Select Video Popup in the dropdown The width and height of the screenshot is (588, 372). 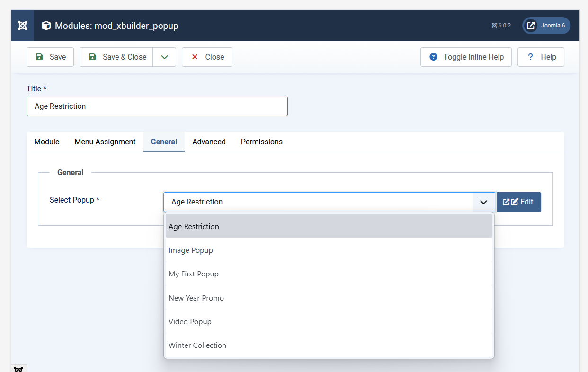click(x=190, y=322)
